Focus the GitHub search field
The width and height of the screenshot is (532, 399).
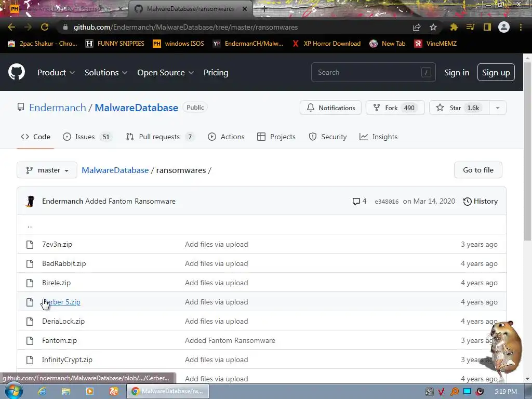pyautogui.click(x=373, y=72)
